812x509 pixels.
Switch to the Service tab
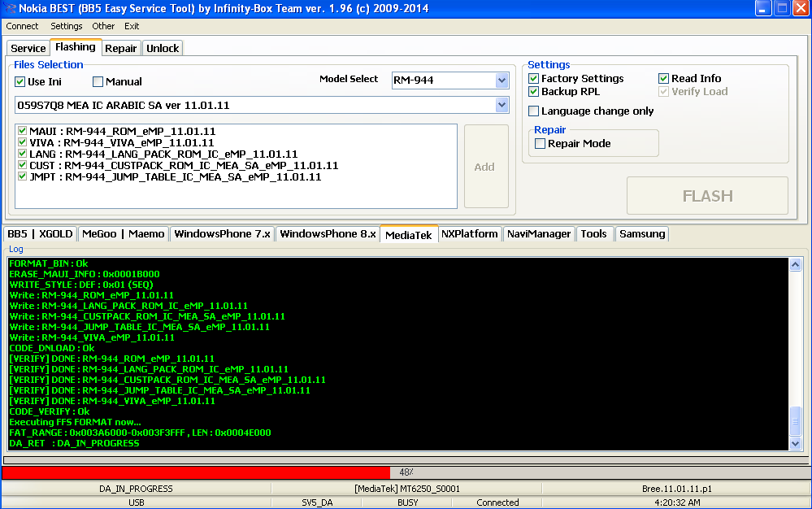pos(28,48)
